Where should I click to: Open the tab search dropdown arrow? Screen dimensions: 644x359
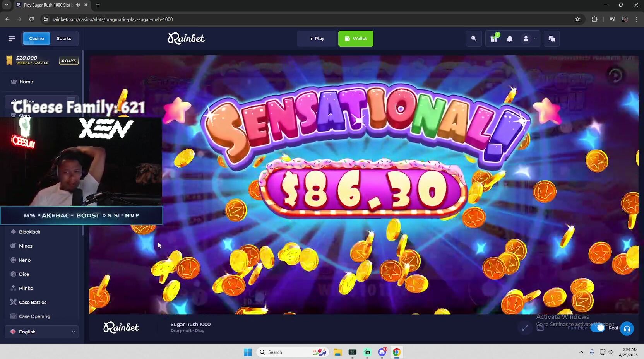[x=7, y=5]
